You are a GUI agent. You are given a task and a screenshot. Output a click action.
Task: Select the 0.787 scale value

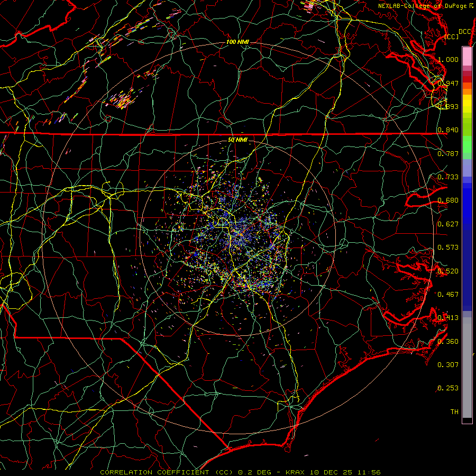pyautogui.click(x=448, y=153)
